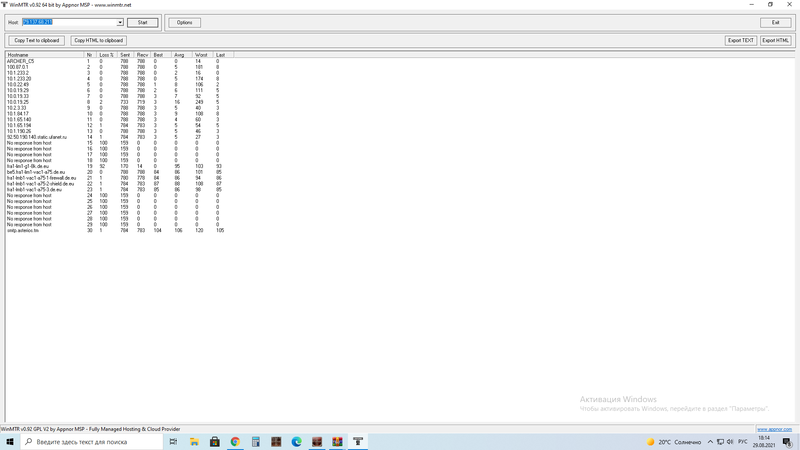The height and width of the screenshot is (450, 800).
Task: Open the Windows Start menu
Action: point(10,442)
